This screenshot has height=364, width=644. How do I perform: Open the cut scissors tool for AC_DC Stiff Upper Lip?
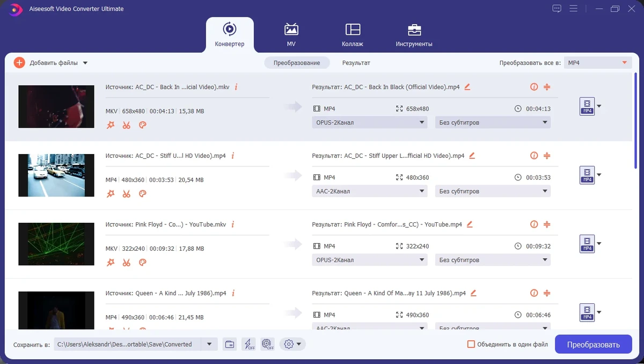coord(127,194)
